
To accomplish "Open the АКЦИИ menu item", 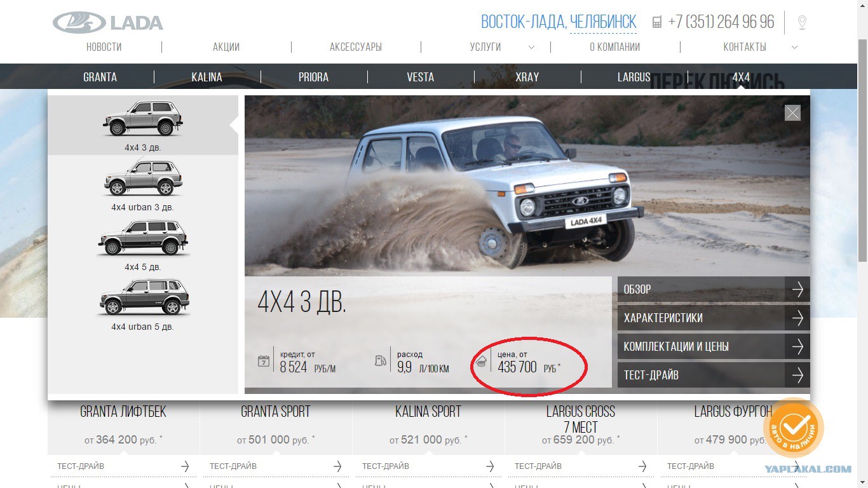I will [x=226, y=47].
